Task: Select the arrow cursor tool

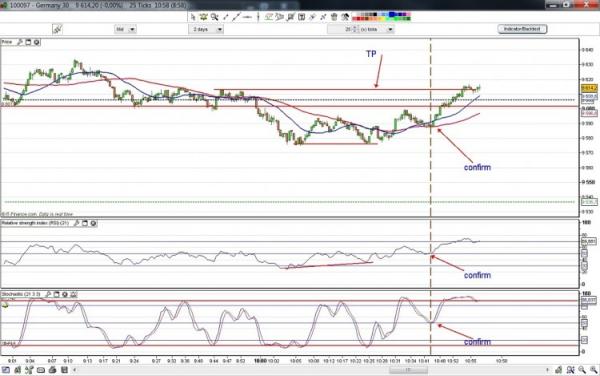Action: (x=192, y=17)
